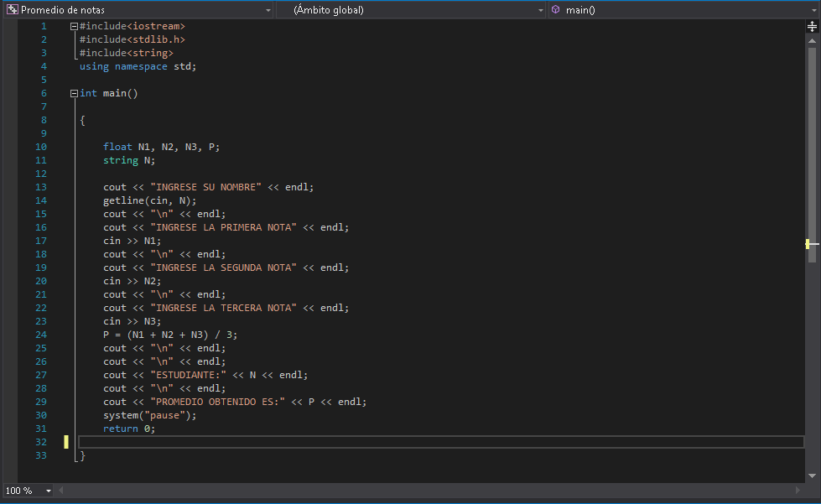The height and width of the screenshot is (504, 821).
Task: Click the horizontal scrollbar right arrow
Action: tap(798, 491)
